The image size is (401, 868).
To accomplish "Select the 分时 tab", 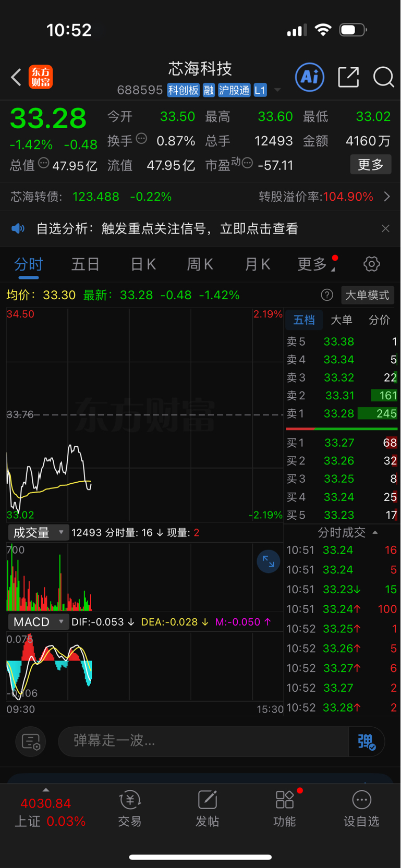I will click(x=28, y=264).
